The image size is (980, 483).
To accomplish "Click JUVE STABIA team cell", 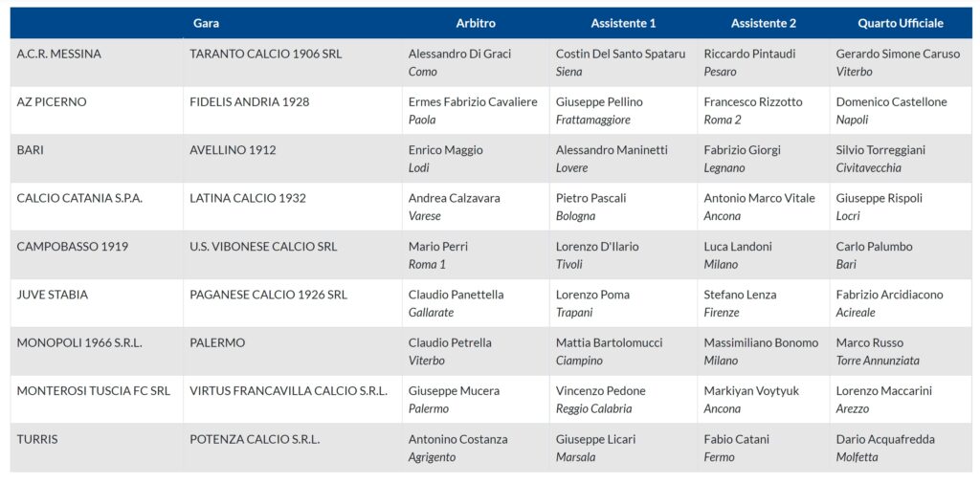I will click(x=52, y=295).
